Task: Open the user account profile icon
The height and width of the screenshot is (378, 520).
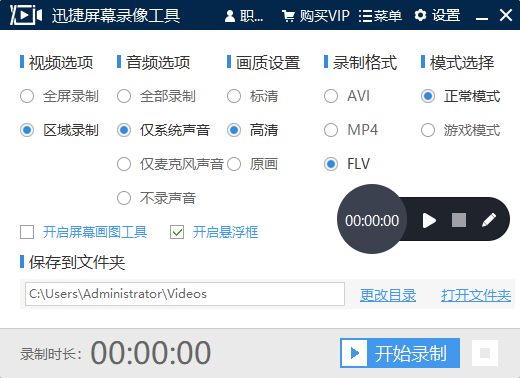Action: pos(230,16)
